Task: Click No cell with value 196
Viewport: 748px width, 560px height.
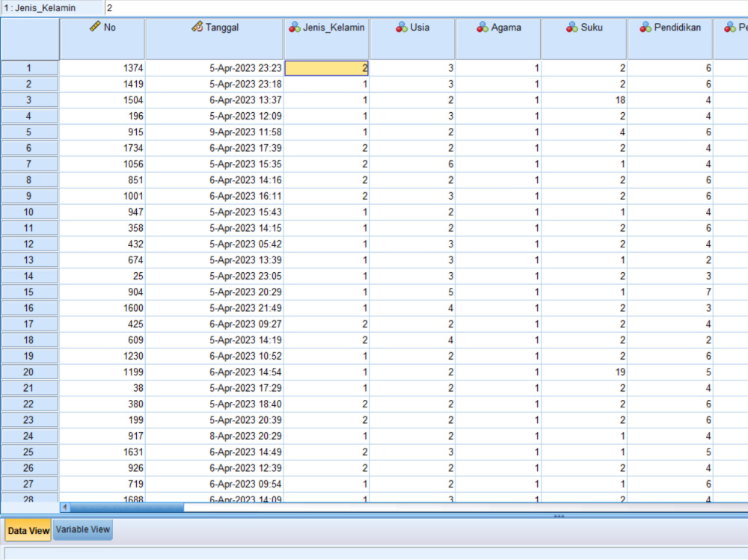Action: [x=102, y=116]
